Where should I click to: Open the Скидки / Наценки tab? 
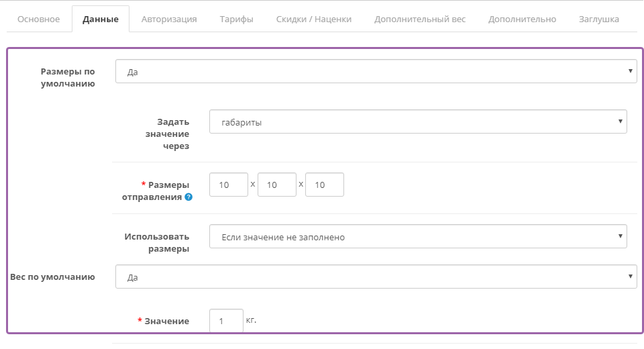pos(313,19)
